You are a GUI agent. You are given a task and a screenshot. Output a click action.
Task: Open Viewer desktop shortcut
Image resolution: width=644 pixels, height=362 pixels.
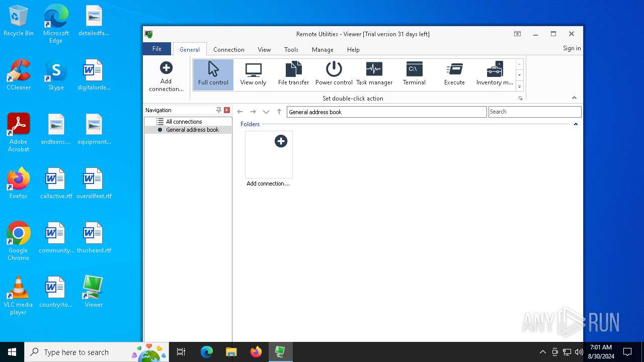click(94, 292)
